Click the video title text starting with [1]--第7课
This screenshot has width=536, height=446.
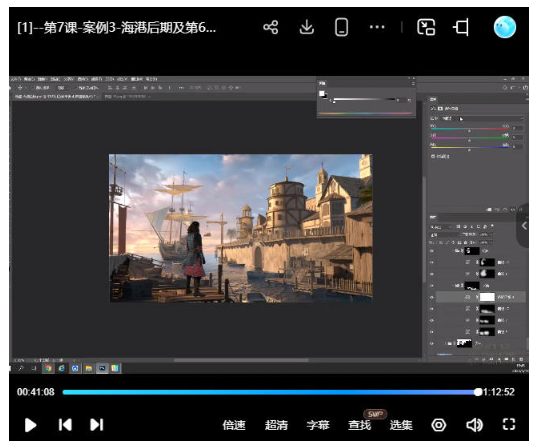coord(116,27)
